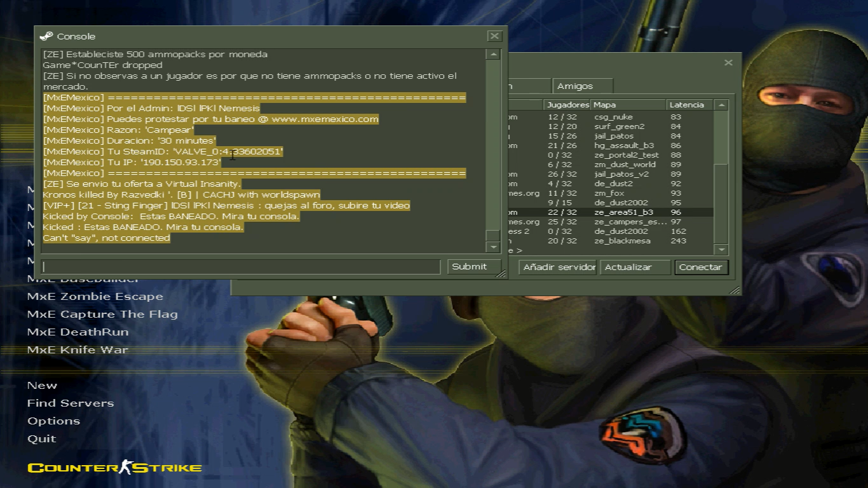Submit the console command
The image size is (868, 488).
(474, 267)
